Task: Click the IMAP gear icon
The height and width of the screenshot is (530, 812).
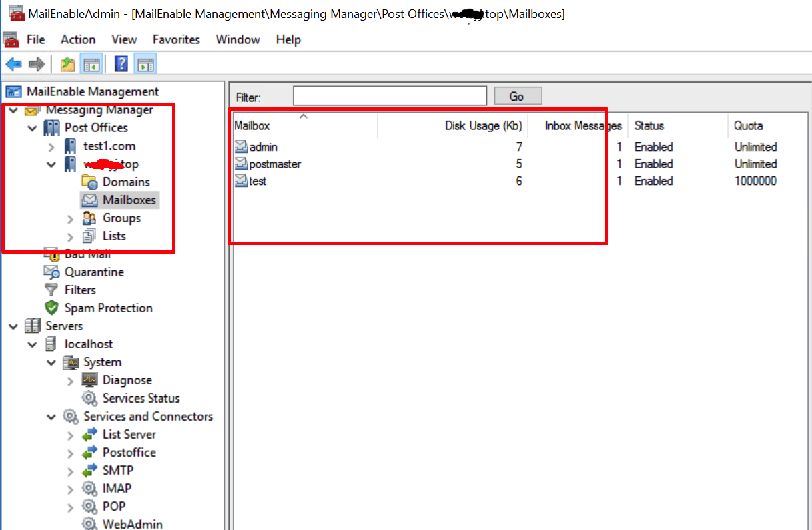Action: click(x=89, y=488)
